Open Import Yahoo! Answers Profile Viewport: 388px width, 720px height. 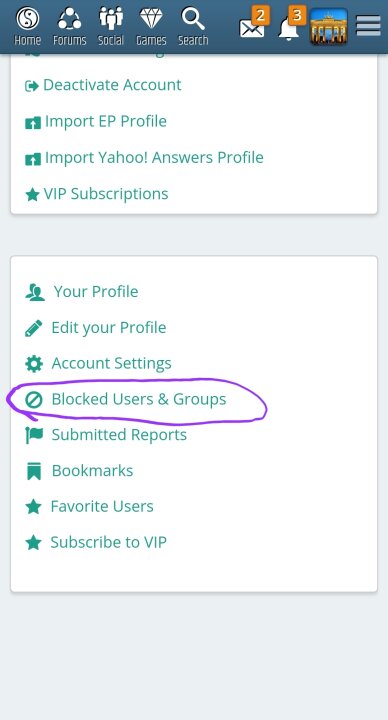pos(144,158)
